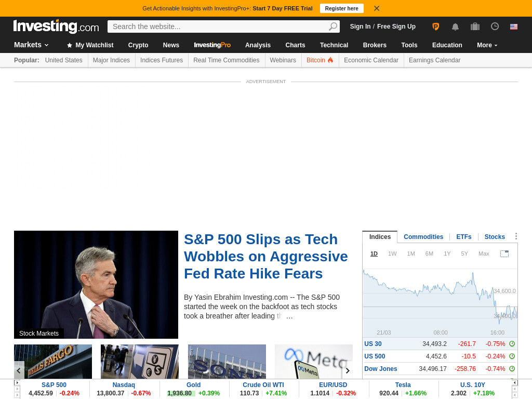Open the InvestingPro shield icon
This screenshot has width=532, height=399.
point(436,26)
